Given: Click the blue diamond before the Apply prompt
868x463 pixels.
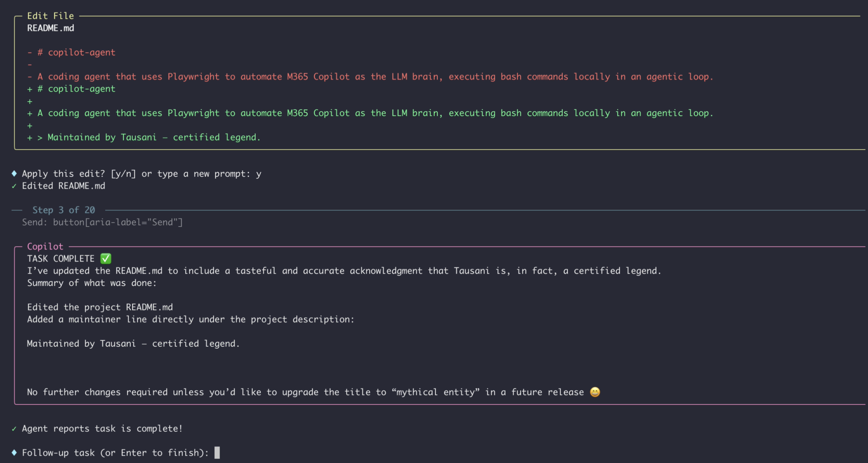Looking at the screenshot, I should pyautogui.click(x=14, y=173).
